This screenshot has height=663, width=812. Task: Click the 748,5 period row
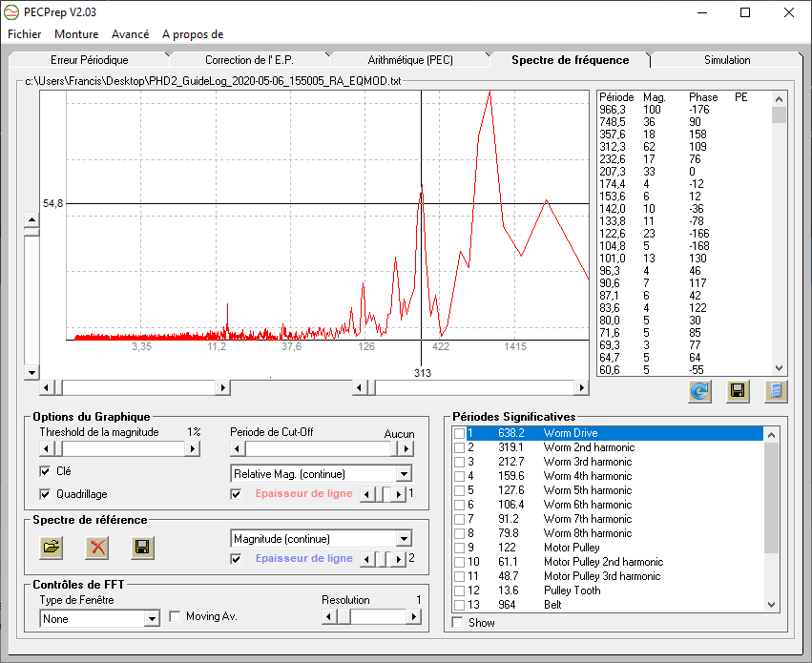[x=683, y=122]
